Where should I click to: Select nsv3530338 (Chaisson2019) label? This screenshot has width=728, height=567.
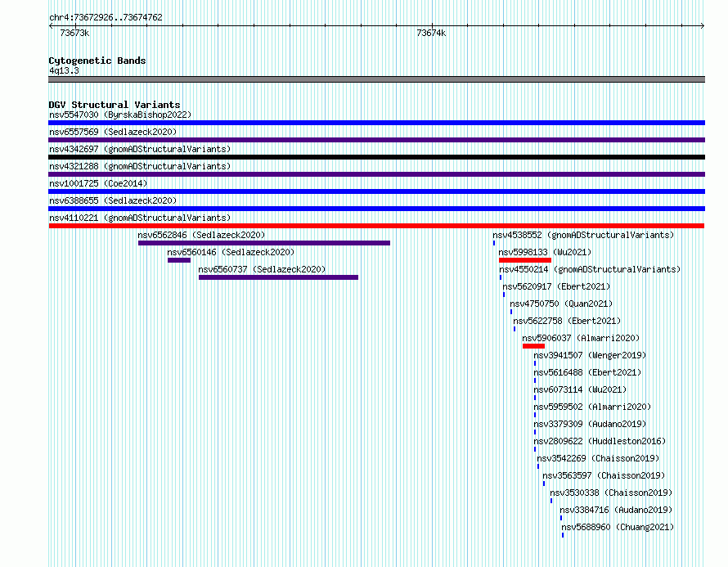click(611, 493)
